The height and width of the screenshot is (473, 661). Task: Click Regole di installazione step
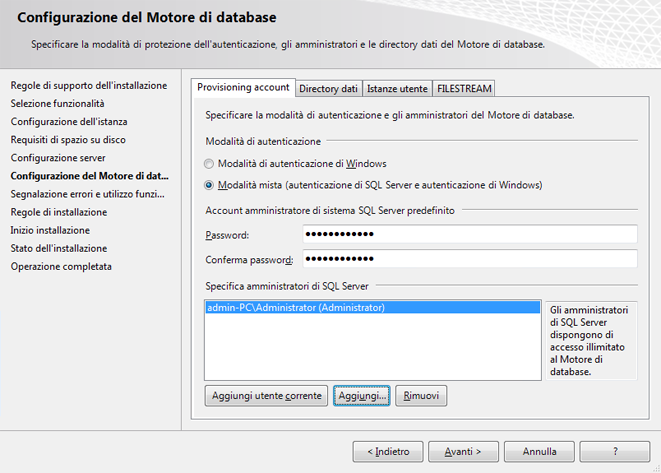click(x=59, y=212)
